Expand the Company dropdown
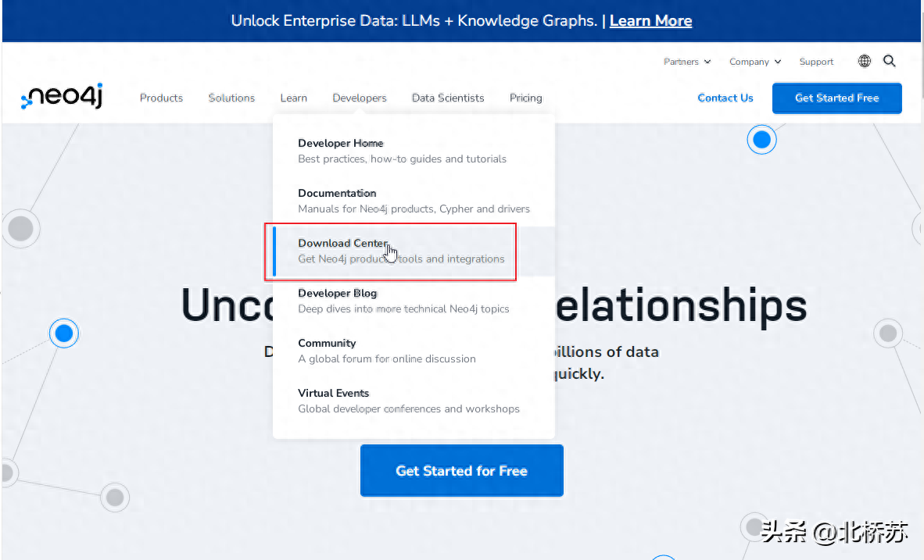 coord(750,62)
